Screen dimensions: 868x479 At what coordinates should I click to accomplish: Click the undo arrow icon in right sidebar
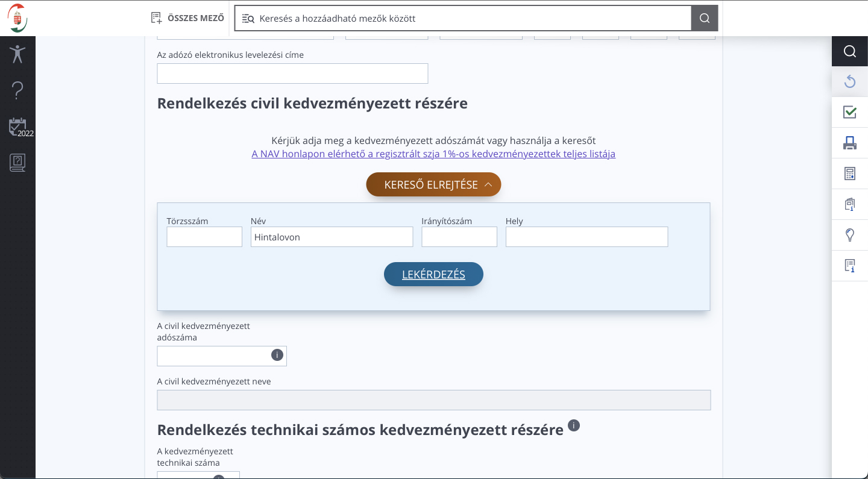click(849, 81)
